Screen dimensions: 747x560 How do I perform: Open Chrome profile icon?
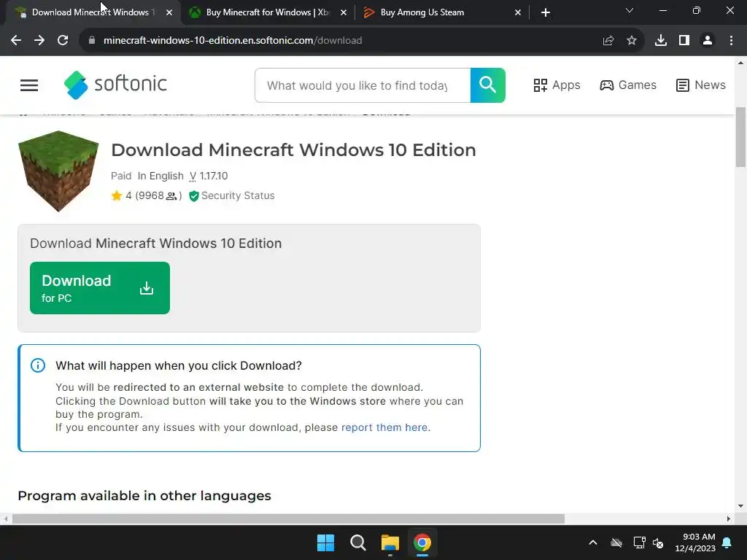(708, 41)
